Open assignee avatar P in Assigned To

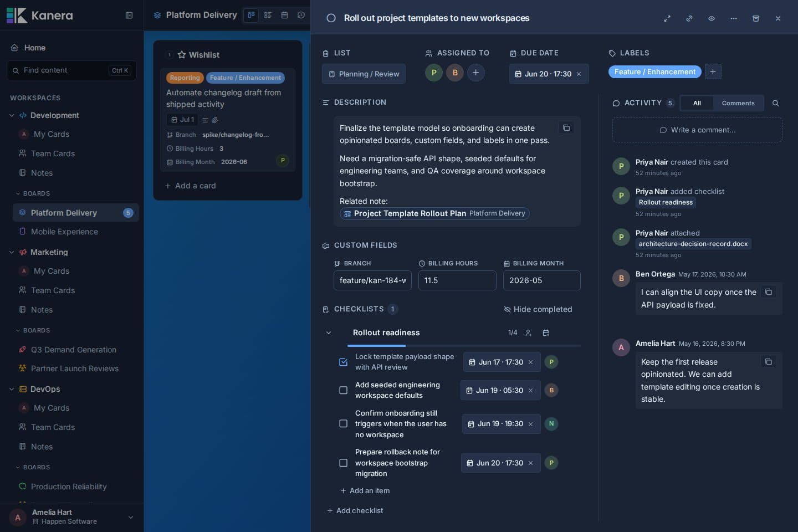(x=434, y=73)
